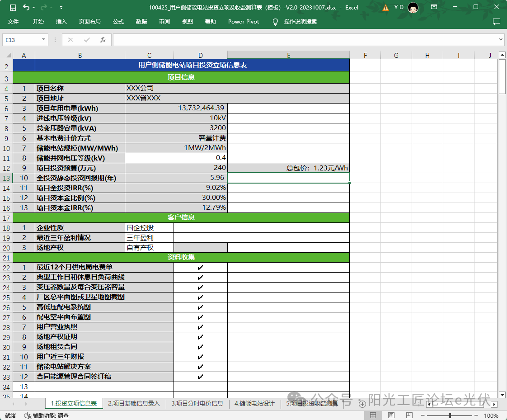
Task: Click the Normal view icon in status bar
Action: click(373, 415)
